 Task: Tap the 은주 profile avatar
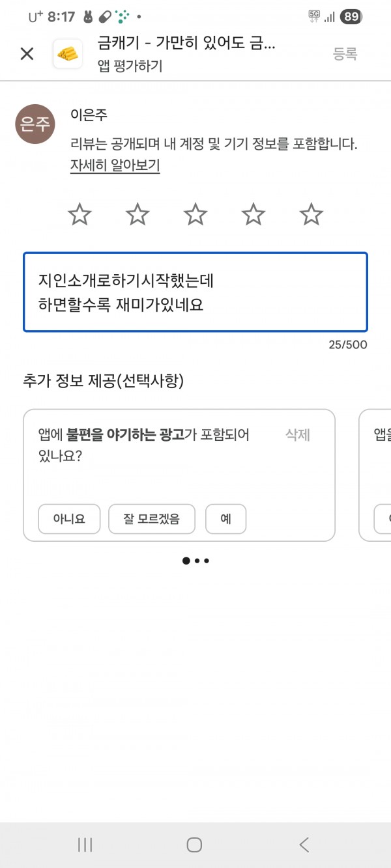(35, 124)
